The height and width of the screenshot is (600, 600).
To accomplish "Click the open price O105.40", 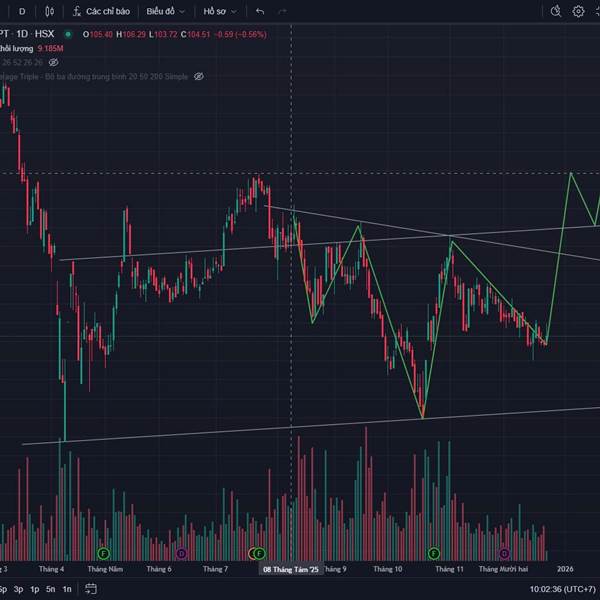I will click(98, 34).
